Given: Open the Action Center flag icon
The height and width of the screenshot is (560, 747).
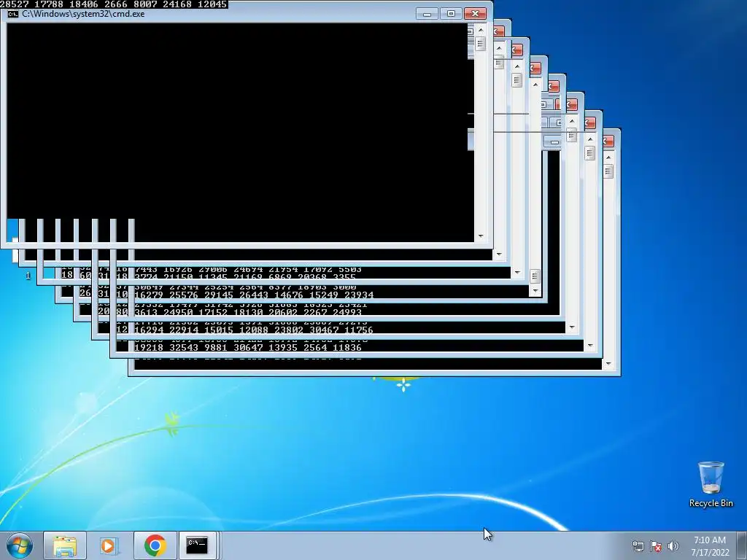Looking at the screenshot, I should [x=656, y=546].
